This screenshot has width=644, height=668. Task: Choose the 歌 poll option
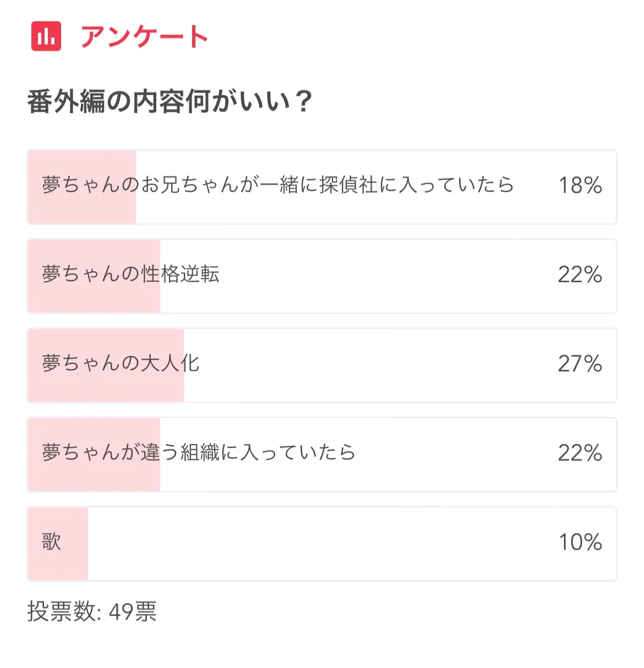click(321, 544)
